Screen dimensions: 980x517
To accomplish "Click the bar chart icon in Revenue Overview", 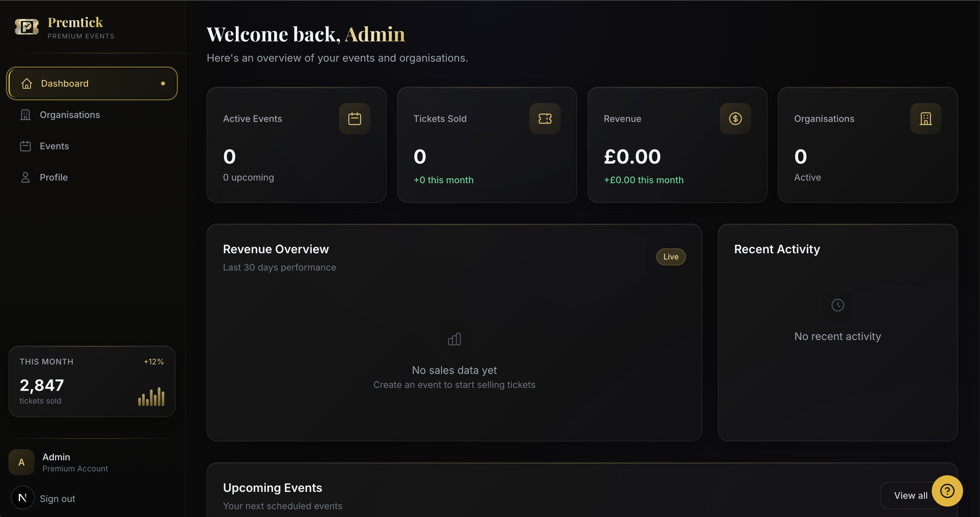I will pos(454,339).
